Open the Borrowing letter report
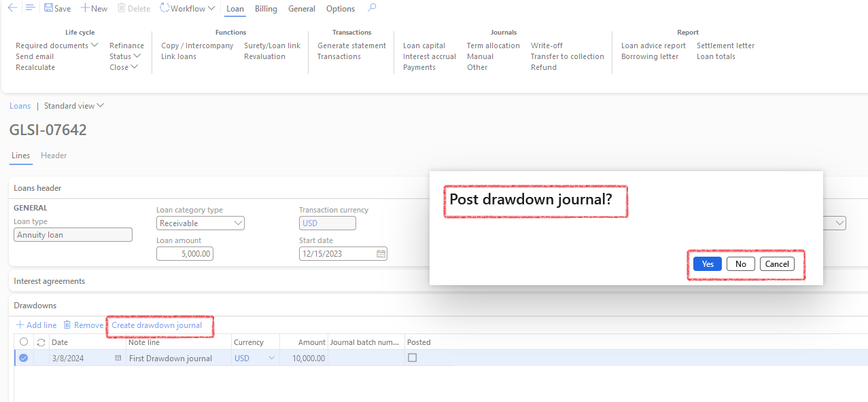This screenshot has width=868, height=402. (x=650, y=56)
